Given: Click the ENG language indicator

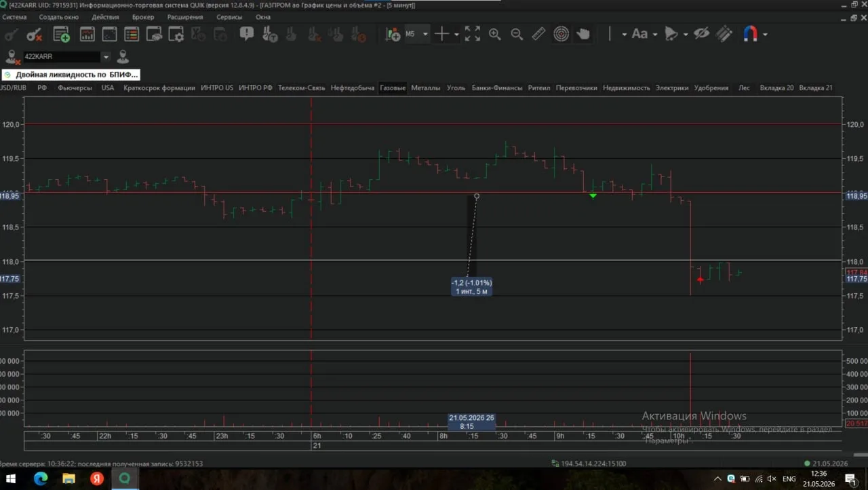Looking at the screenshot, I should (x=789, y=478).
